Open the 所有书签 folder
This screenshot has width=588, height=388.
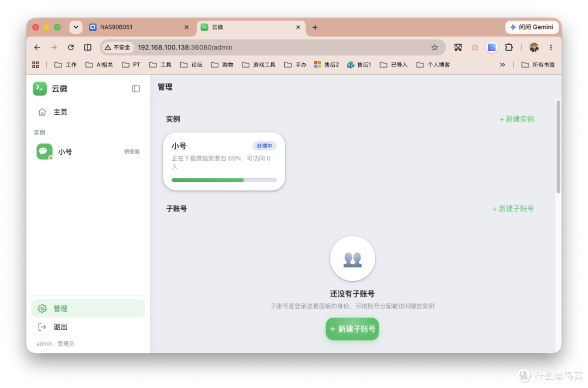[538, 64]
